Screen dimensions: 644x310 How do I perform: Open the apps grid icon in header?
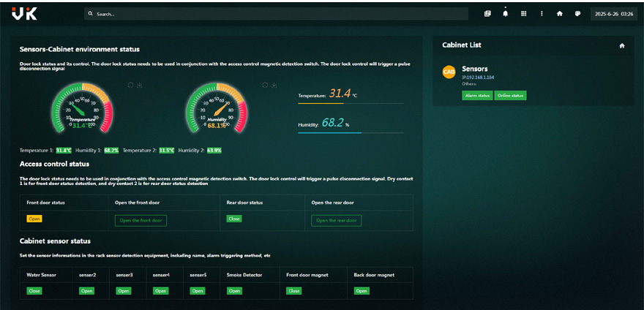point(523,13)
